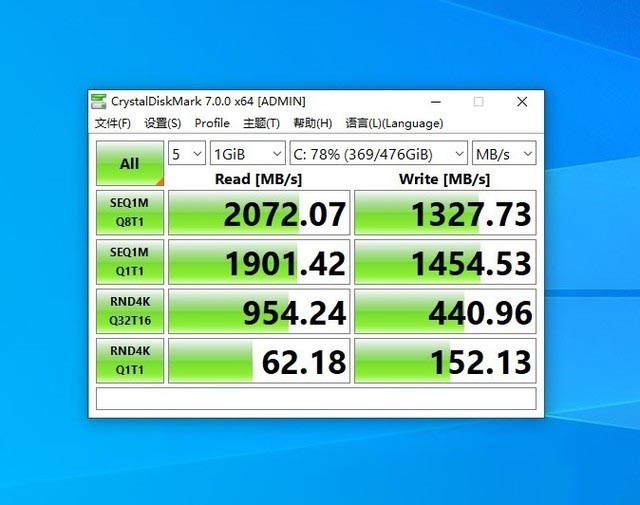Viewport: 640px width, 505px height.
Task: Open the 设置(S) menu
Action: click(162, 123)
